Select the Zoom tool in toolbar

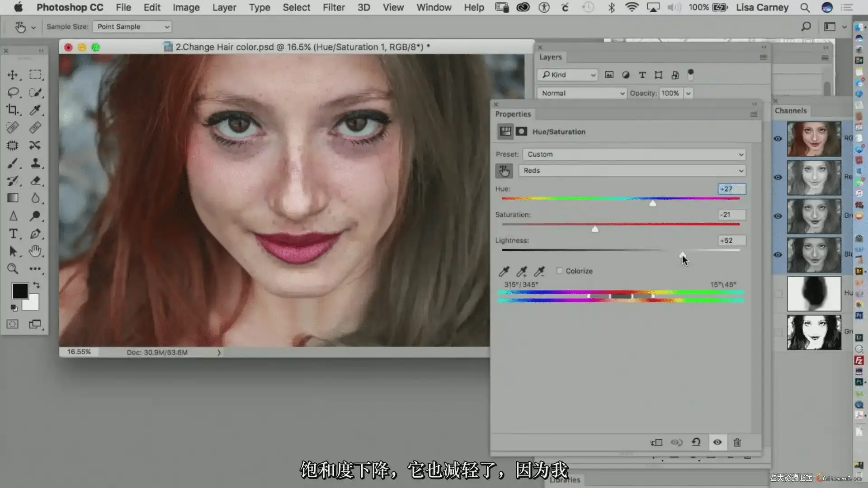point(13,269)
